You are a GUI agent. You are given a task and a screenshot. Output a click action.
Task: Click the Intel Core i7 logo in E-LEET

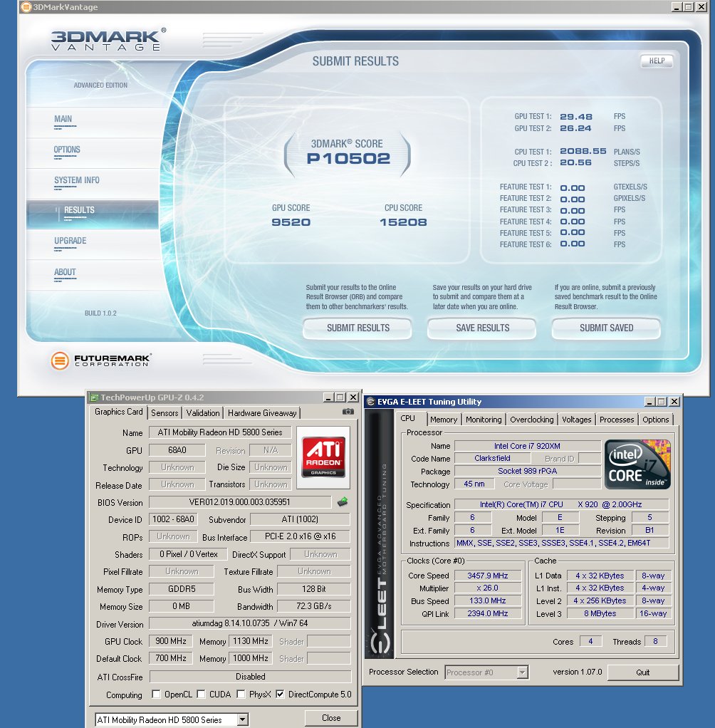coord(637,464)
